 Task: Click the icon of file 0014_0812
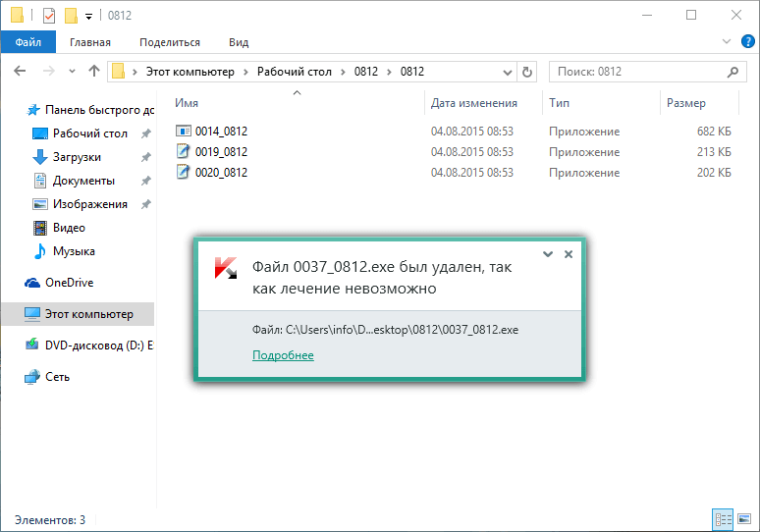184,131
